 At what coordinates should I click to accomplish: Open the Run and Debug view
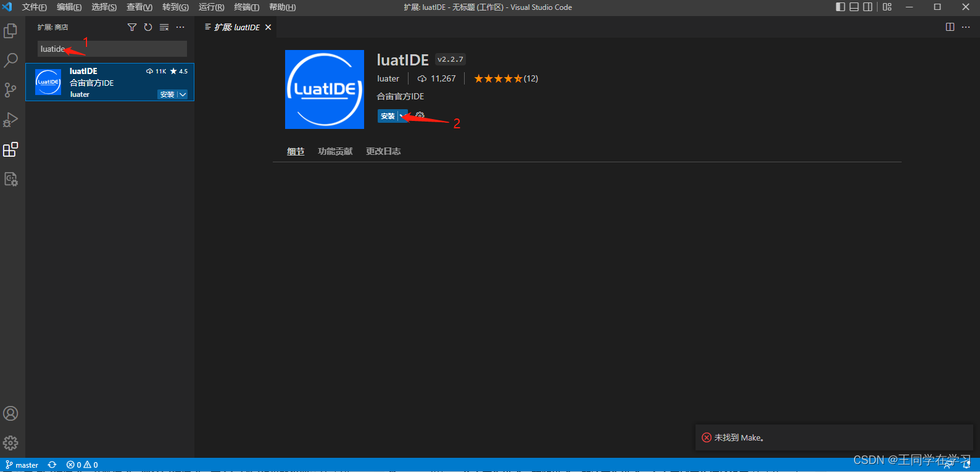(x=10, y=120)
